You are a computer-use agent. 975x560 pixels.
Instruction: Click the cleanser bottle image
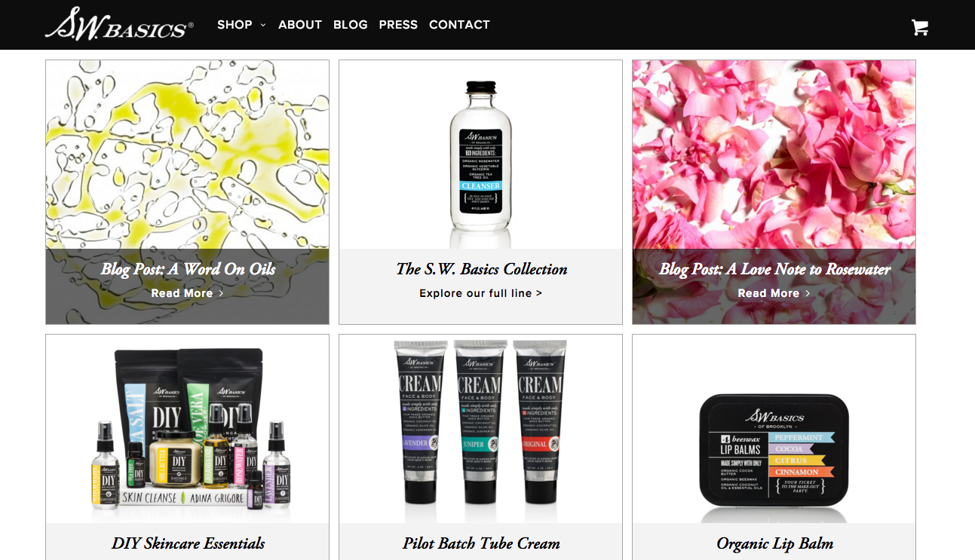[480, 155]
